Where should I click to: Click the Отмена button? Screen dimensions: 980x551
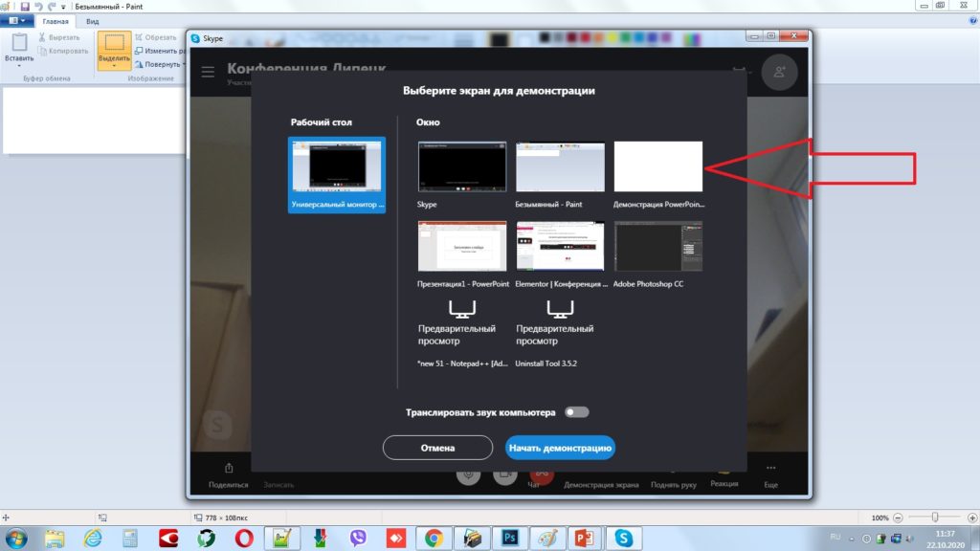(x=437, y=448)
